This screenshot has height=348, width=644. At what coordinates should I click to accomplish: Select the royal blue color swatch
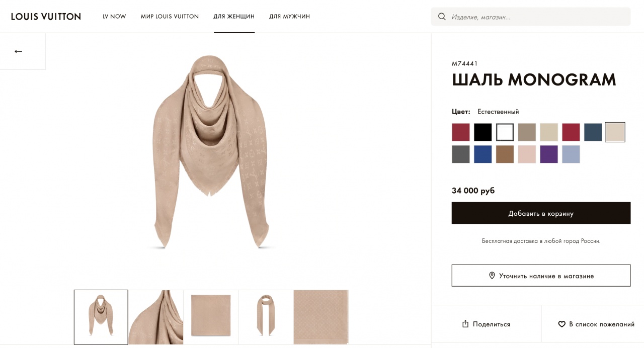[x=482, y=154]
